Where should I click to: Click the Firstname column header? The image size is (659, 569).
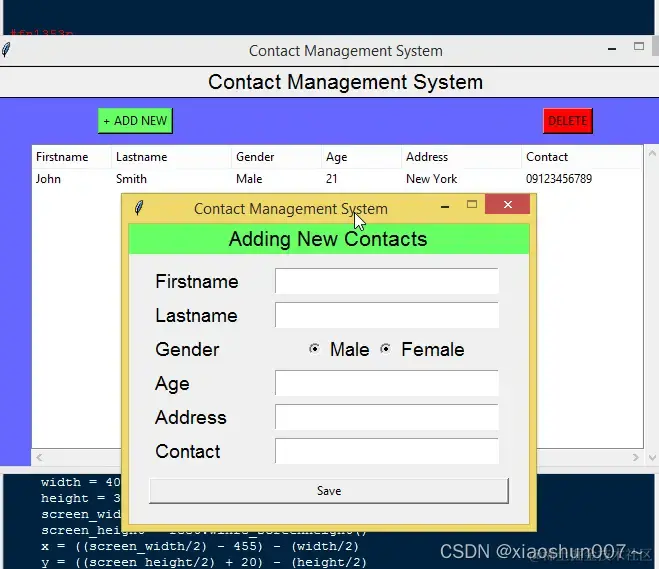[x=71, y=157]
